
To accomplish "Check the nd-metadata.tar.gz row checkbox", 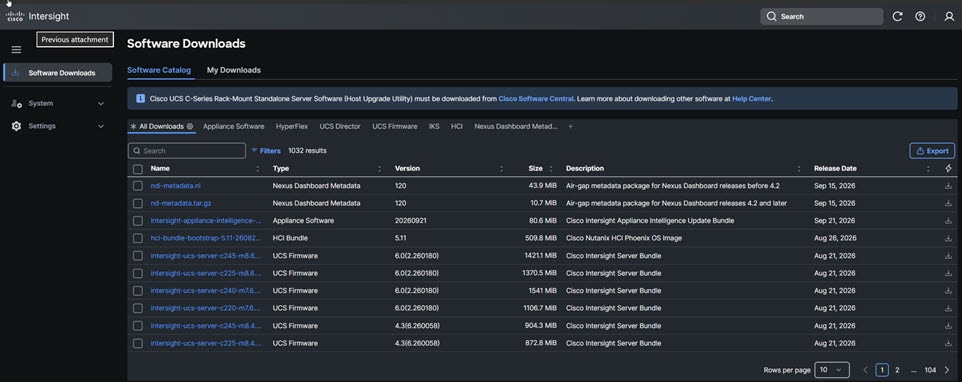I will 137,203.
